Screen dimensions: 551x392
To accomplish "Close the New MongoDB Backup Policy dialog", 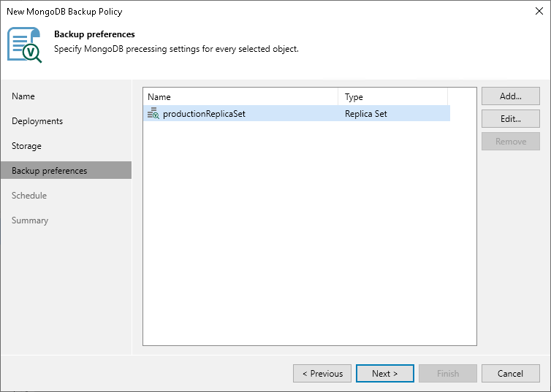I will coord(539,11).
